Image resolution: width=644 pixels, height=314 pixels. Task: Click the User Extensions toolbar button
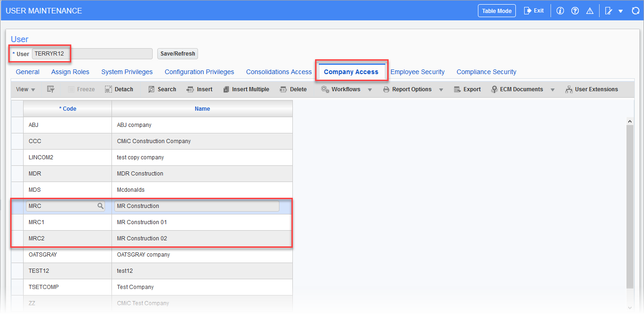pyautogui.click(x=591, y=89)
